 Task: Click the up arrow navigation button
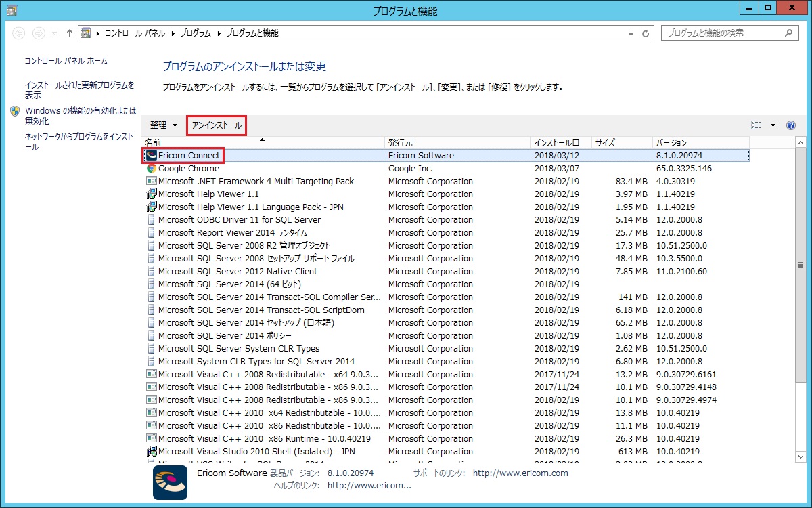pos(69,33)
